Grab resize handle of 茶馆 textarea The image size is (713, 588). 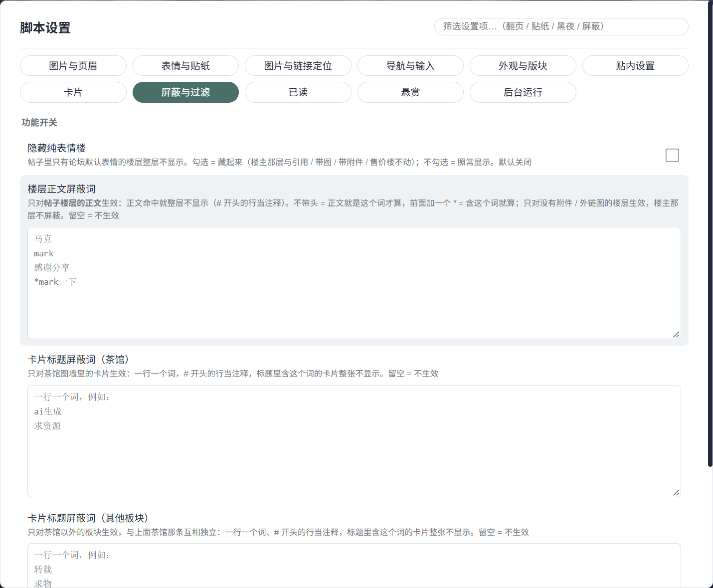click(x=676, y=493)
